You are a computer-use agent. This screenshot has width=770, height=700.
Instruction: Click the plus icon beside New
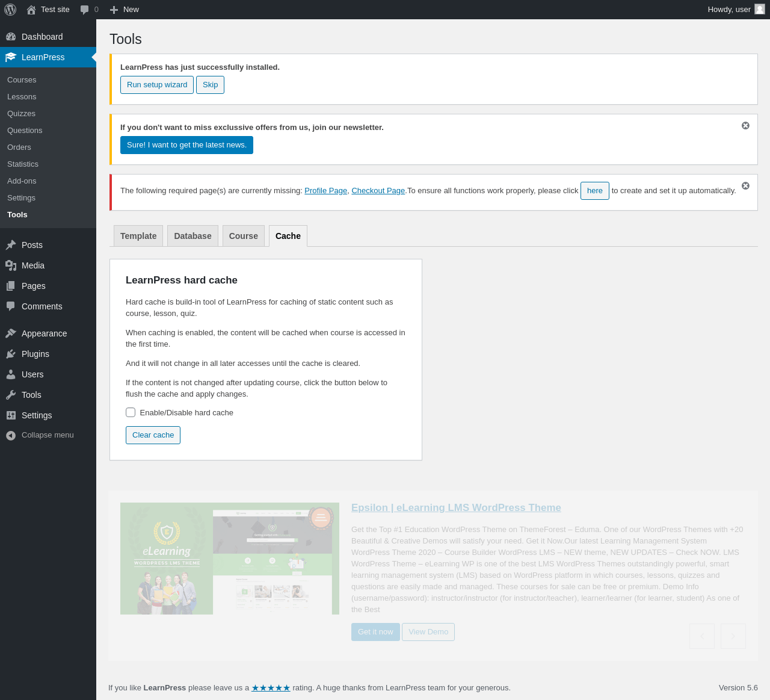(x=114, y=10)
